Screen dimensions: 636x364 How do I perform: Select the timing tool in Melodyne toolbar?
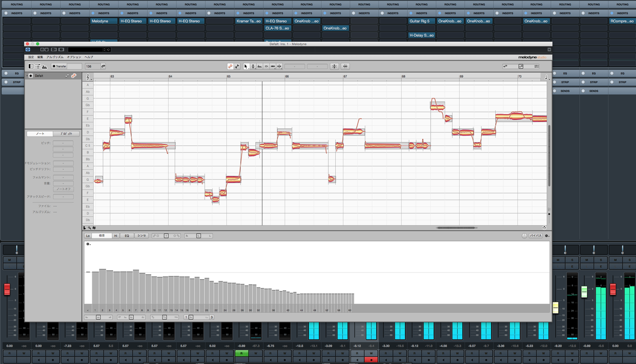[x=273, y=66]
